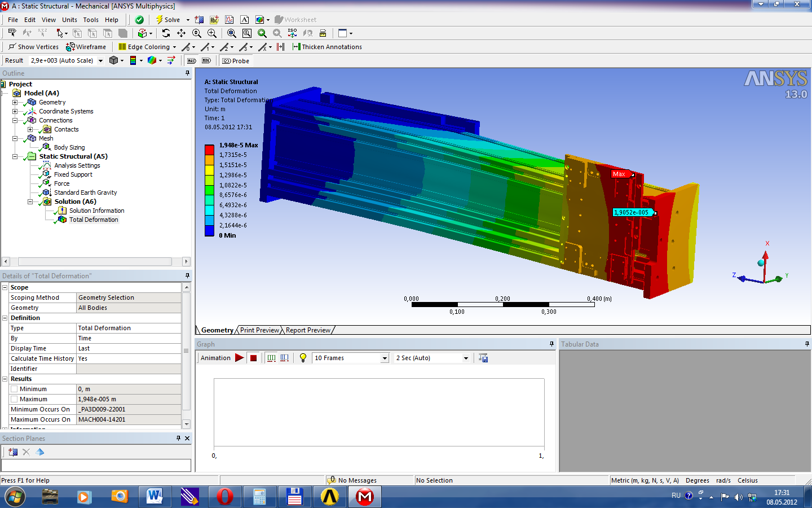Image resolution: width=812 pixels, height=508 pixels.
Task: Collapse the Scope section in Details
Action: 5,287
